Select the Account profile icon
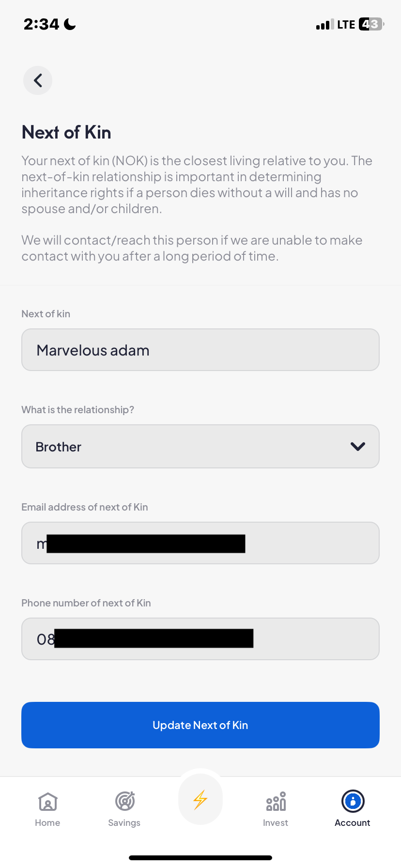This screenshot has width=401, height=868. point(353,801)
